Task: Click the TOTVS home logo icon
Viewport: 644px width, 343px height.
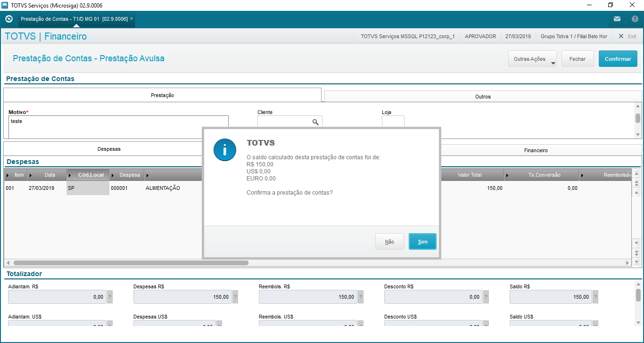Action: pyautogui.click(x=8, y=19)
